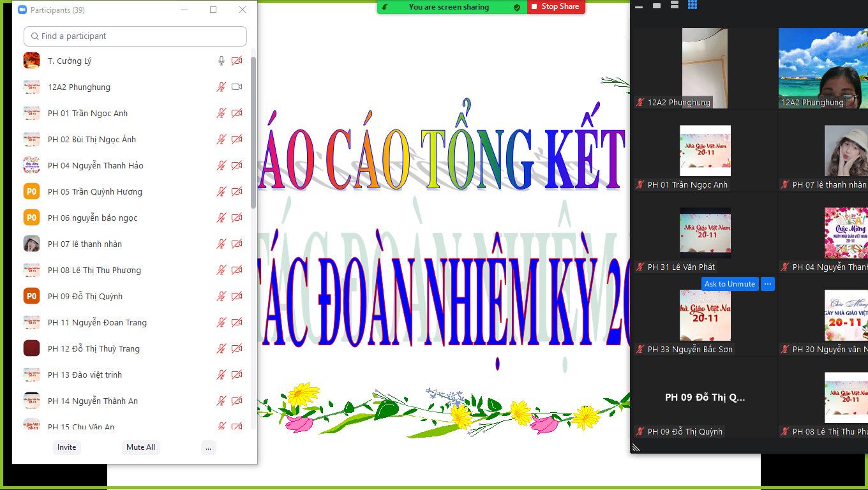The width and height of the screenshot is (868, 490).
Task: Toggle video for PH 07 lê thanh nhàn
Action: [x=237, y=244]
